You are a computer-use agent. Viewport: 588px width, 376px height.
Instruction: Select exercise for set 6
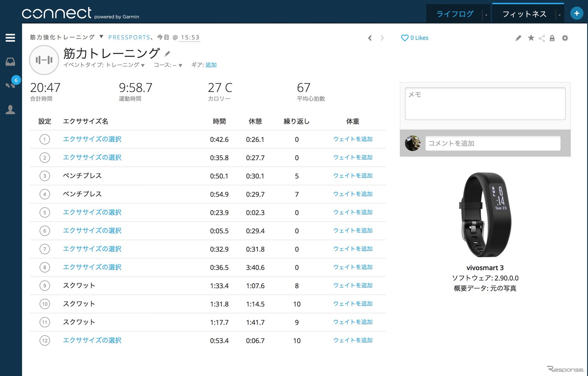pyautogui.click(x=92, y=230)
